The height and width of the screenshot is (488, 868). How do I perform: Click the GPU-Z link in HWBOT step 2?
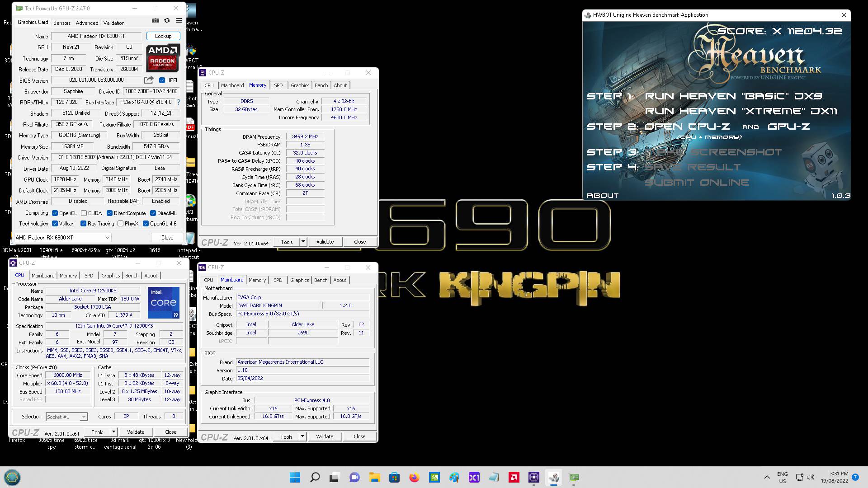click(x=789, y=127)
